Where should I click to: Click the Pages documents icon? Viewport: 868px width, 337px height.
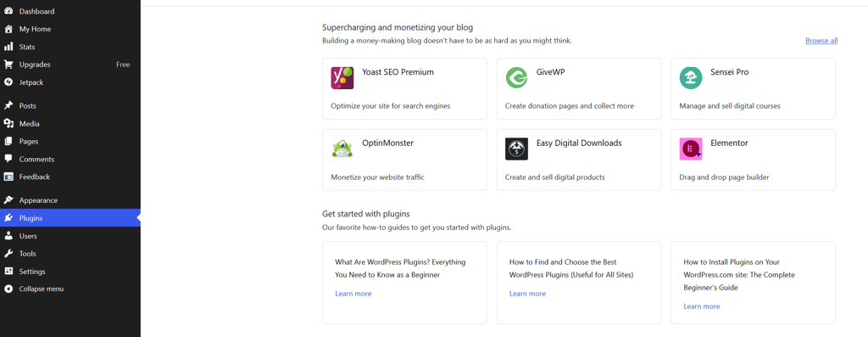pyautogui.click(x=8, y=142)
